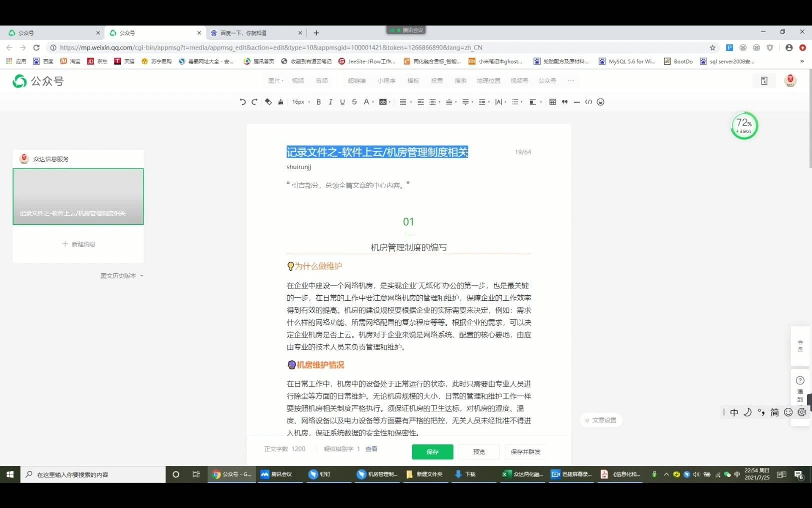Open the 图片 insert menu
Viewport: 812px width, 508px height.
[x=275, y=81]
